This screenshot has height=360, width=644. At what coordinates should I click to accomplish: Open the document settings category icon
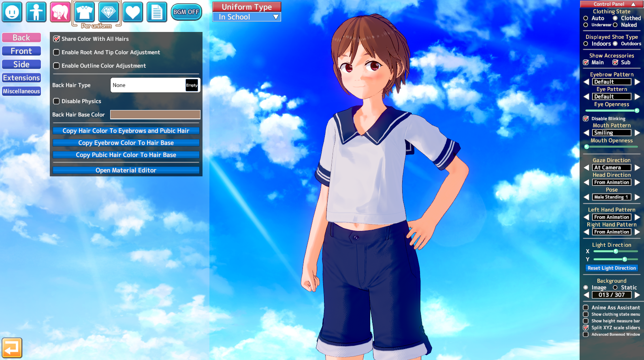pos(157,12)
